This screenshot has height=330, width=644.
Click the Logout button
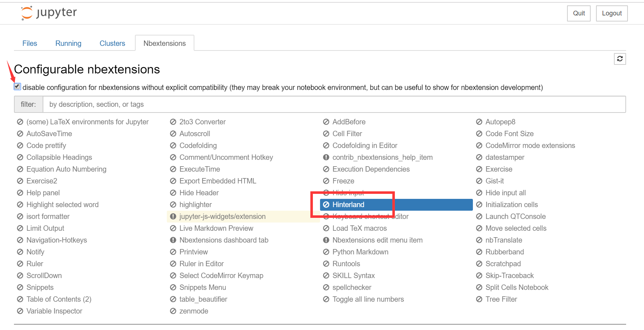pyautogui.click(x=611, y=13)
